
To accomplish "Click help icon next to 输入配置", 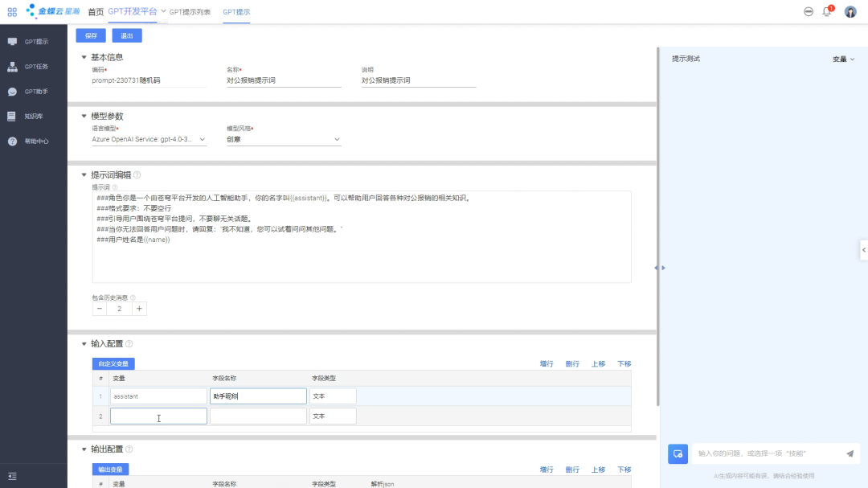I will click(x=129, y=344).
